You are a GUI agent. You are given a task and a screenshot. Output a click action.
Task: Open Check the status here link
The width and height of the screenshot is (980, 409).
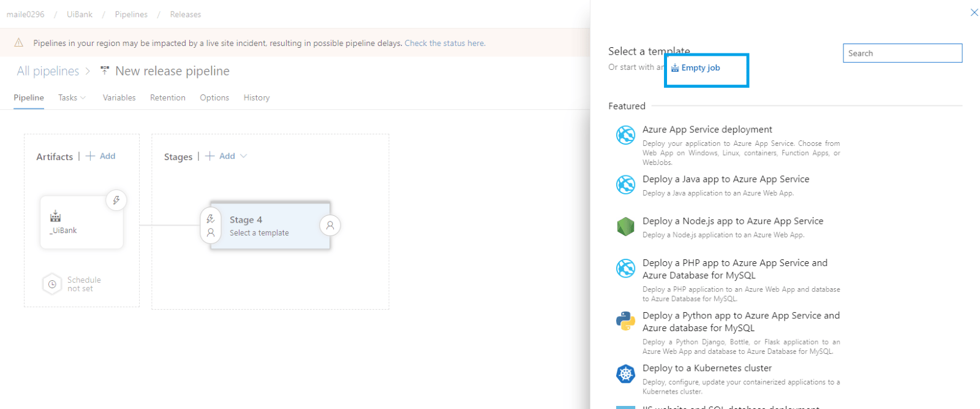pos(445,43)
